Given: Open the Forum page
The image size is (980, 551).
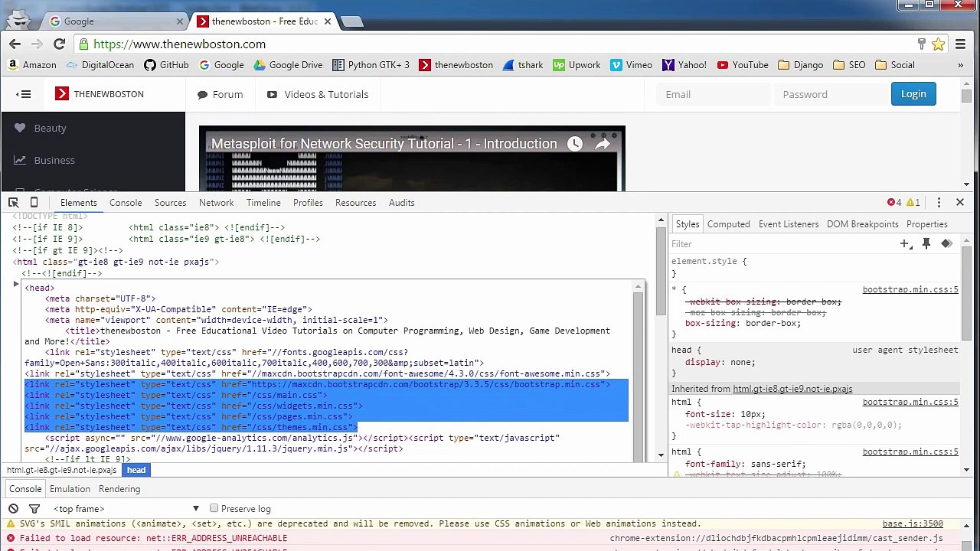Looking at the screenshot, I should [220, 94].
